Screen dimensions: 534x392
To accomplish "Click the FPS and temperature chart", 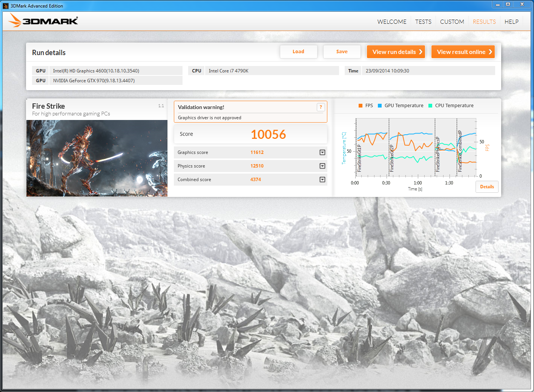I will click(x=416, y=148).
